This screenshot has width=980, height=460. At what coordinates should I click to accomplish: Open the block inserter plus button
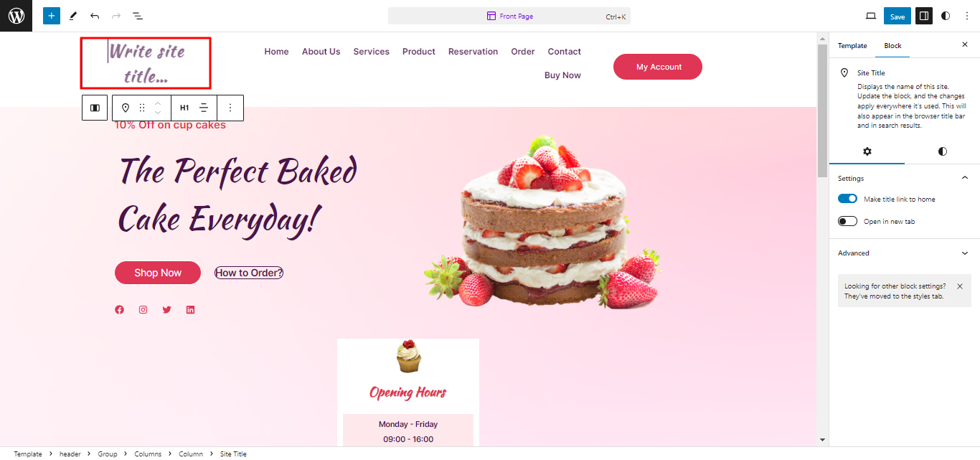pyautogui.click(x=52, y=15)
